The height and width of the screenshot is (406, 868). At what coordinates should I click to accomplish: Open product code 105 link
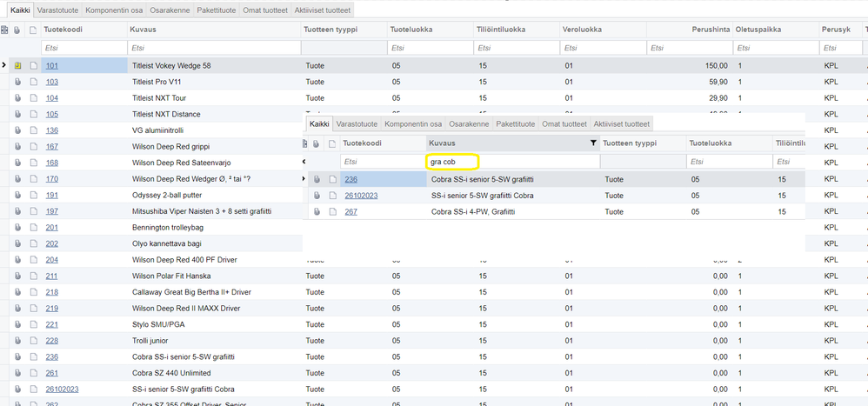51,114
